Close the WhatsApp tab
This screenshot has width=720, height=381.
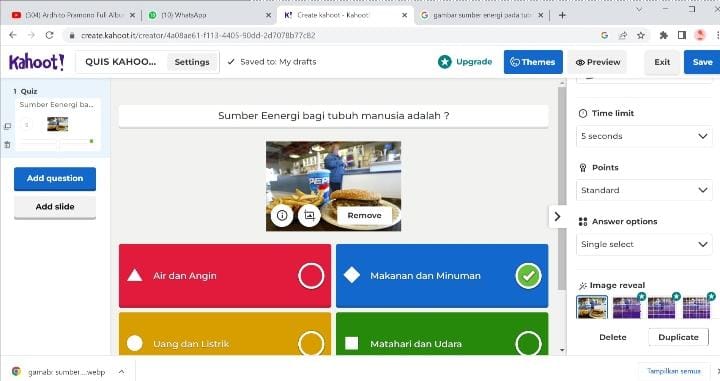(269, 15)
